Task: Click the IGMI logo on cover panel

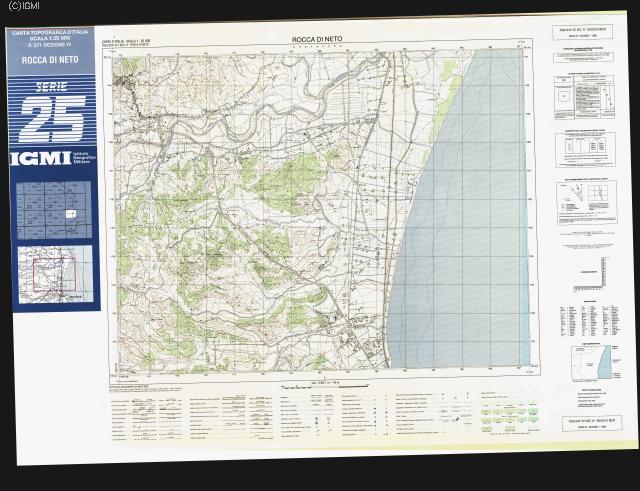Action: (x=40, y=160)
